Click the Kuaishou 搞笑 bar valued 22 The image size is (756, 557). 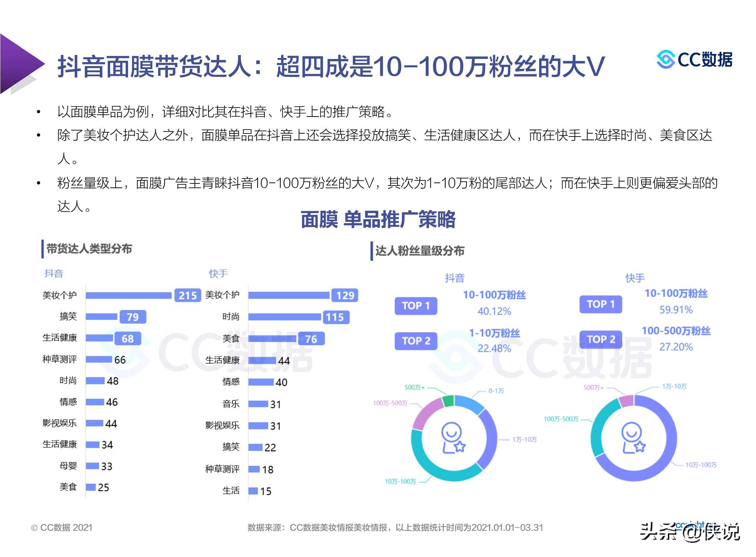coord(255,447)
